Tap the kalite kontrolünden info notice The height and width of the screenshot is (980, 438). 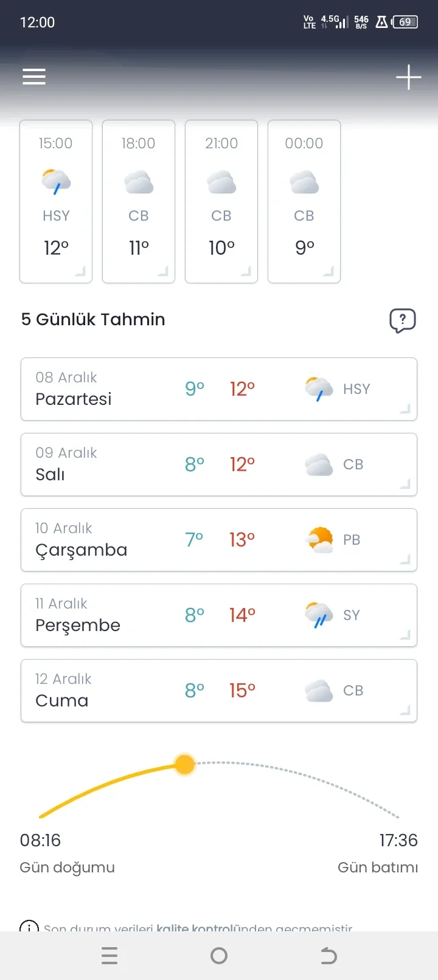[x=198, y=928]
